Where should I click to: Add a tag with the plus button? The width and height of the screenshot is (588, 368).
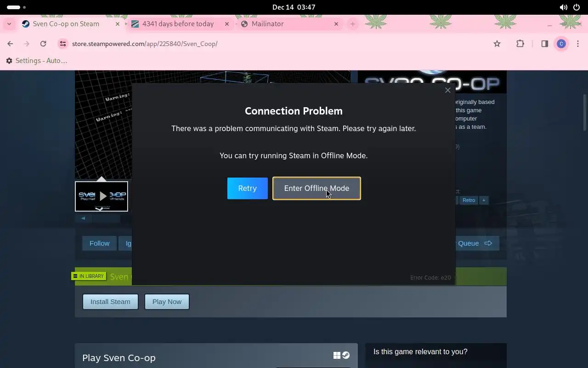(x=483, y=200)
